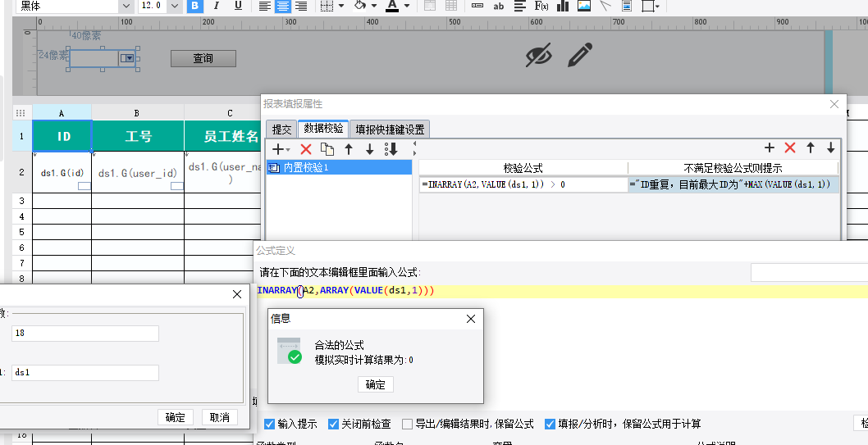This screenshot has height=445, width=868.
Task: Uncheck the 输入提示 checkbox
Action: pyautogui.click(x=270, y=424)
